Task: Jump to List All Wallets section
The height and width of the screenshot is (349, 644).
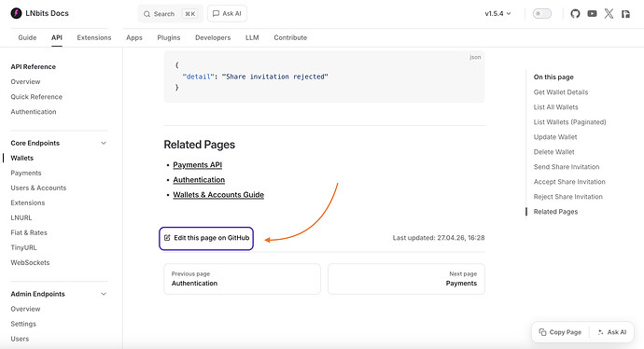Action: click(555, 107)
